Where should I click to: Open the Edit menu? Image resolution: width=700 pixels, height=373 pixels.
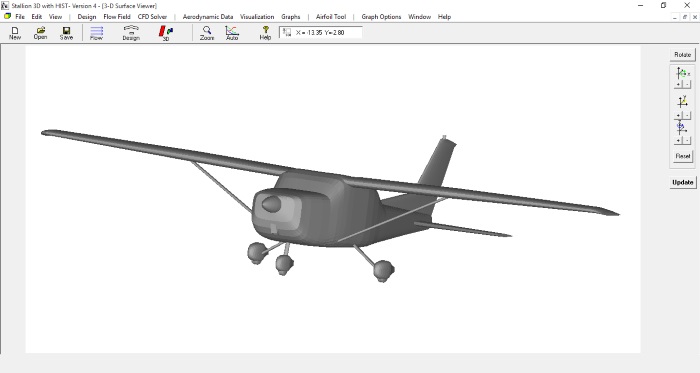[37, 17]
